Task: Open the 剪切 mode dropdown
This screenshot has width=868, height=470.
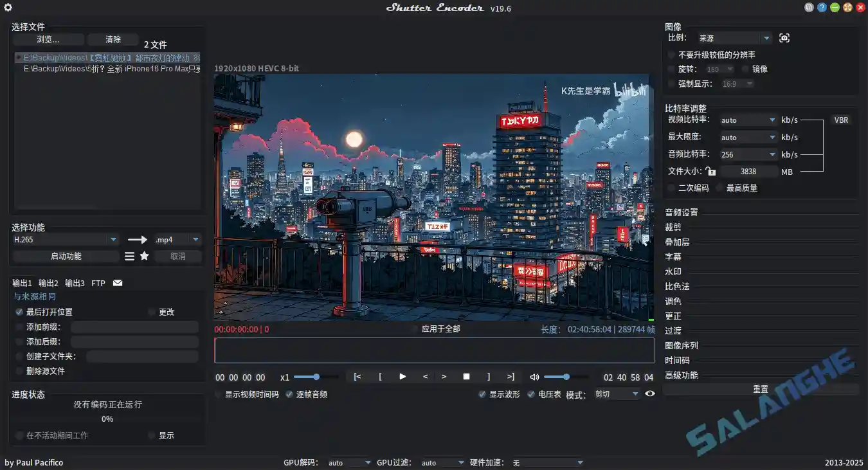Action: click(616, 394)
